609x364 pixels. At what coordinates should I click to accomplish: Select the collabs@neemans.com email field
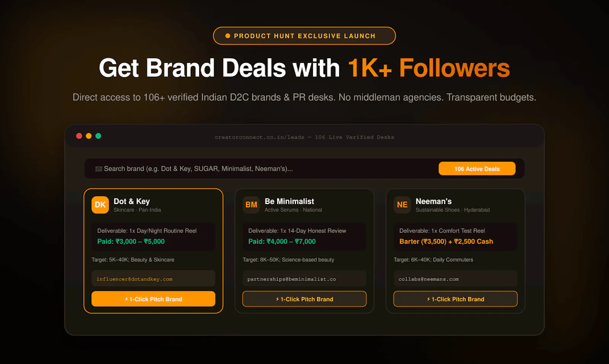pos(456,278)
